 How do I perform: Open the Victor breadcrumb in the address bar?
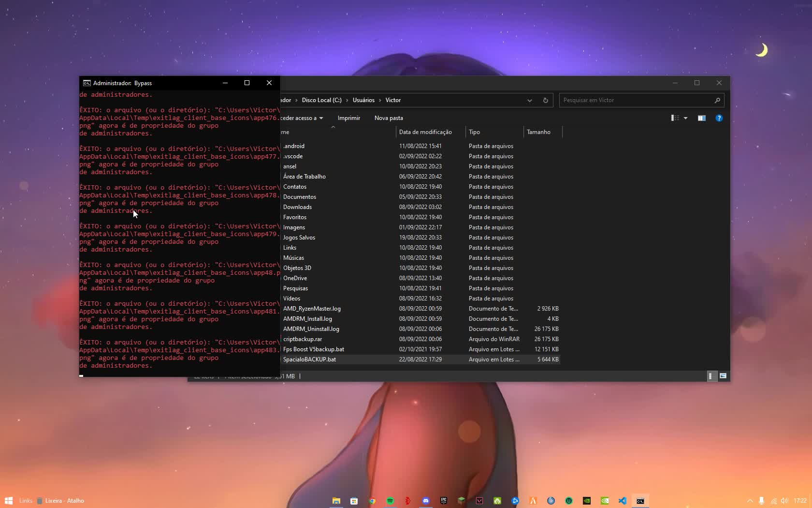click(x=392, y=100)
